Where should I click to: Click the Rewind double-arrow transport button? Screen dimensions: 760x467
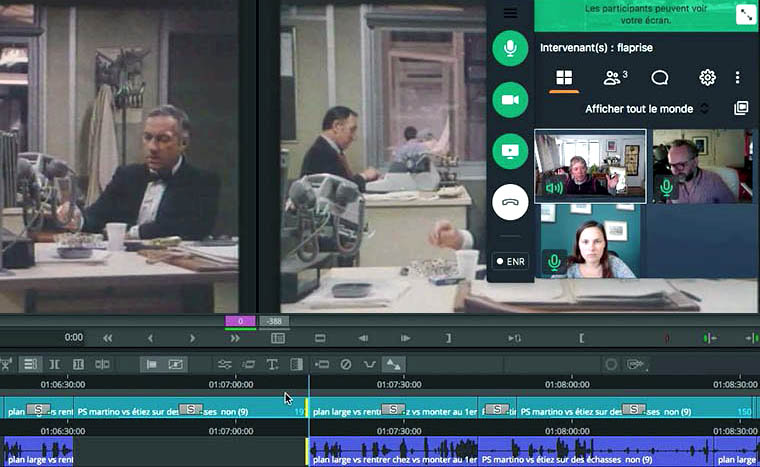tap(108, 338)
